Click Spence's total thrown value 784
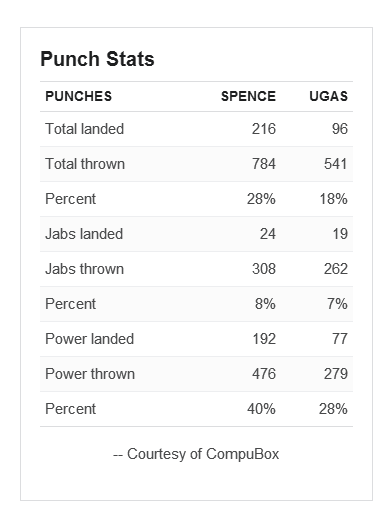This screenshot has width=390, height=518. point(264,164)
